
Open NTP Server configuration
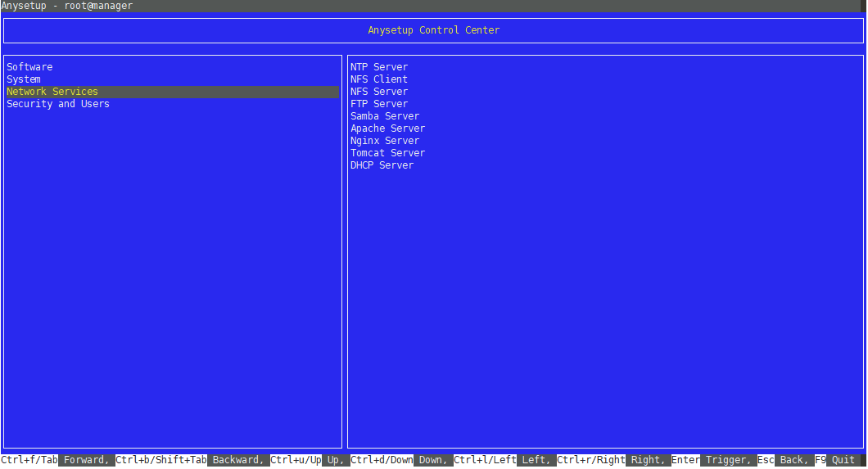379,67
